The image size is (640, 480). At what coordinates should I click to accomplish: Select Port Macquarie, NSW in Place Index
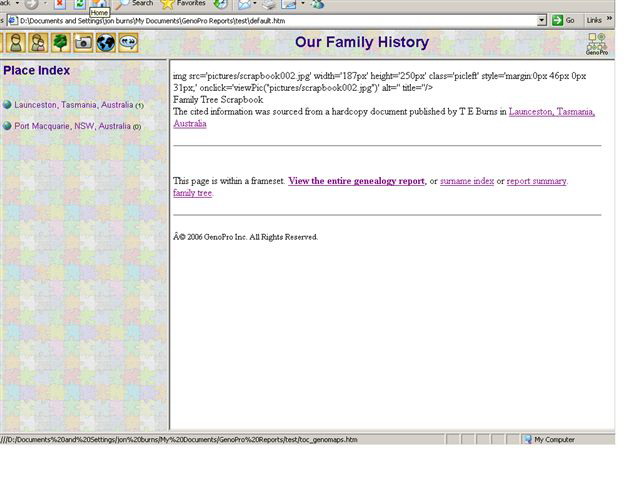point(72,127)
